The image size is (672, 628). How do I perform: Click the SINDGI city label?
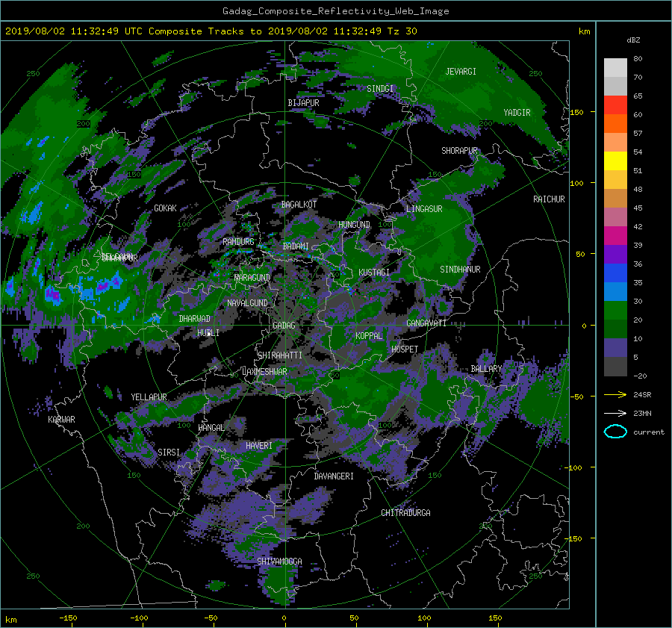pyautogui.click(x=380, y=89)
